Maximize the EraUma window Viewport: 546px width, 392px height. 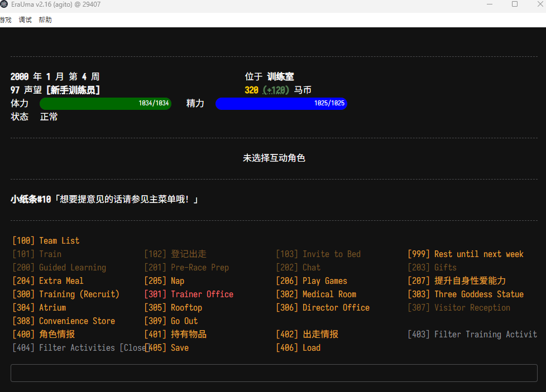(x=515, y=4)
